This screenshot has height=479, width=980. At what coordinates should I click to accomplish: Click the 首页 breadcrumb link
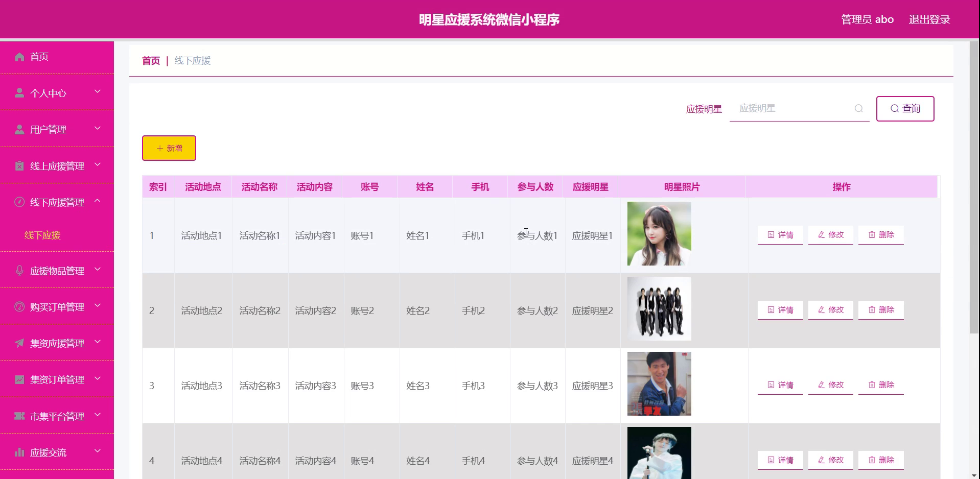point(151,61)
